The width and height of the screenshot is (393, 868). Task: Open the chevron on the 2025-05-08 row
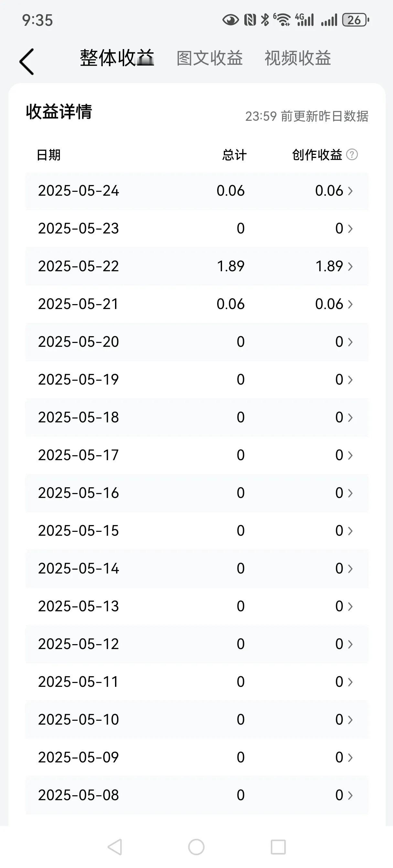coord(350,796)
